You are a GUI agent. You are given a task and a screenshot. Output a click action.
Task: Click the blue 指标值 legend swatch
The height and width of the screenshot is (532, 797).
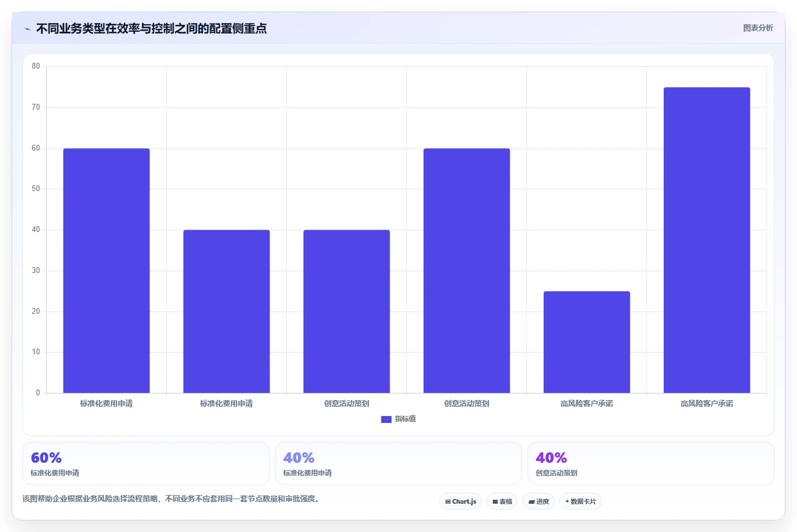(386, 419)
